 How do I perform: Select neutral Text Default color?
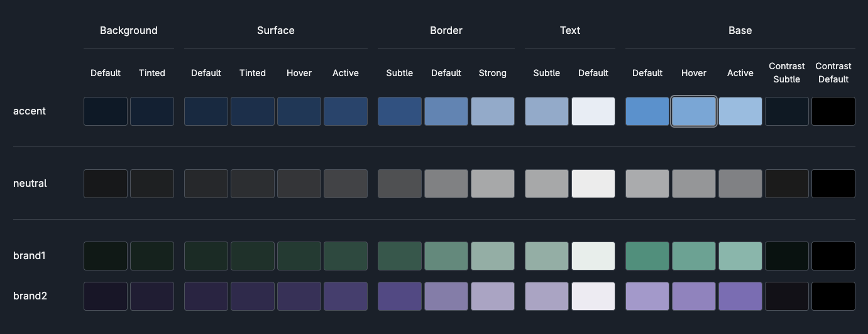pyautogui.click(x=593, y=184)
